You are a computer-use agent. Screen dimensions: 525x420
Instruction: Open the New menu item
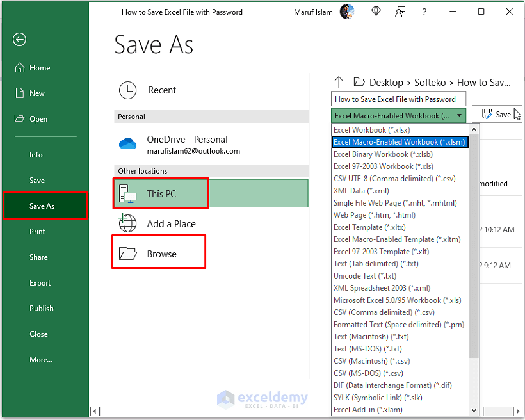point(45,93)
